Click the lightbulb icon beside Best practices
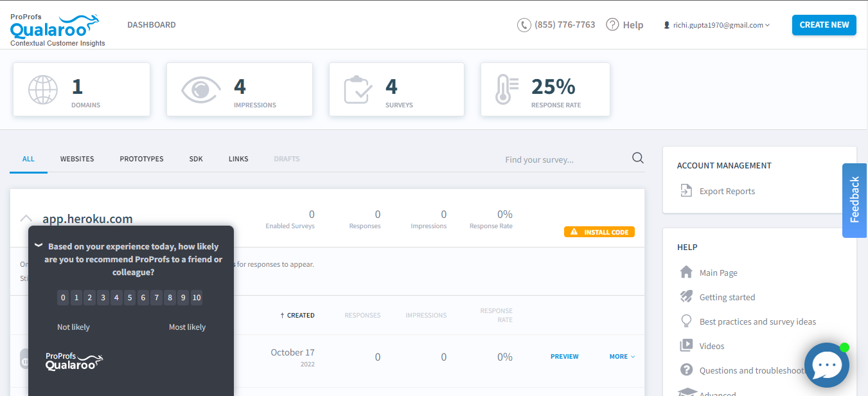 (686, 321)
